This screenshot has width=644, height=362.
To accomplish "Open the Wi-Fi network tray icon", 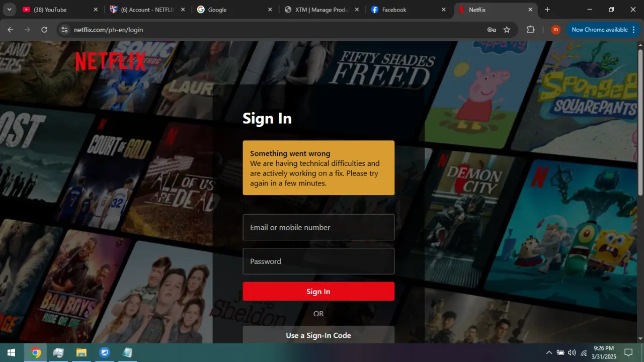I will pos(584,352).
